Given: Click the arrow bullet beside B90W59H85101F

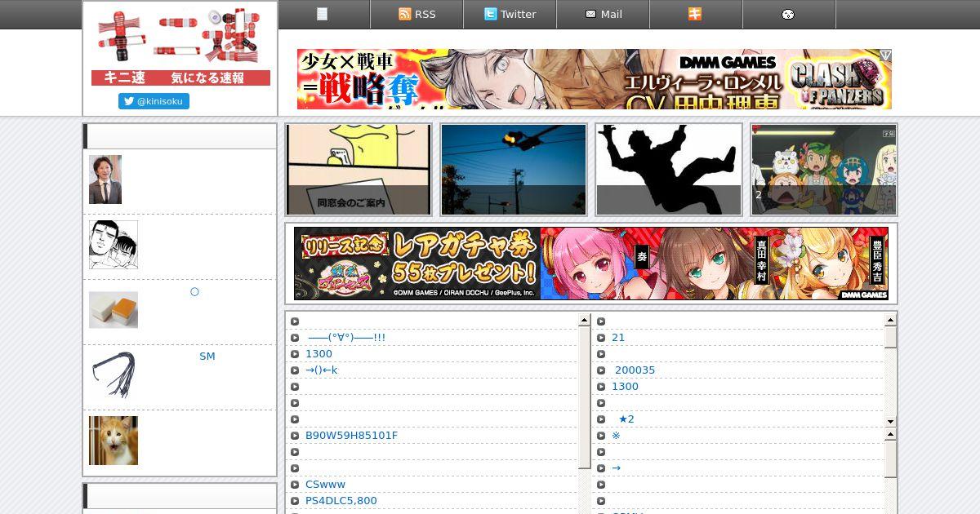Looking at the screenshot, I should click(295, 436).
